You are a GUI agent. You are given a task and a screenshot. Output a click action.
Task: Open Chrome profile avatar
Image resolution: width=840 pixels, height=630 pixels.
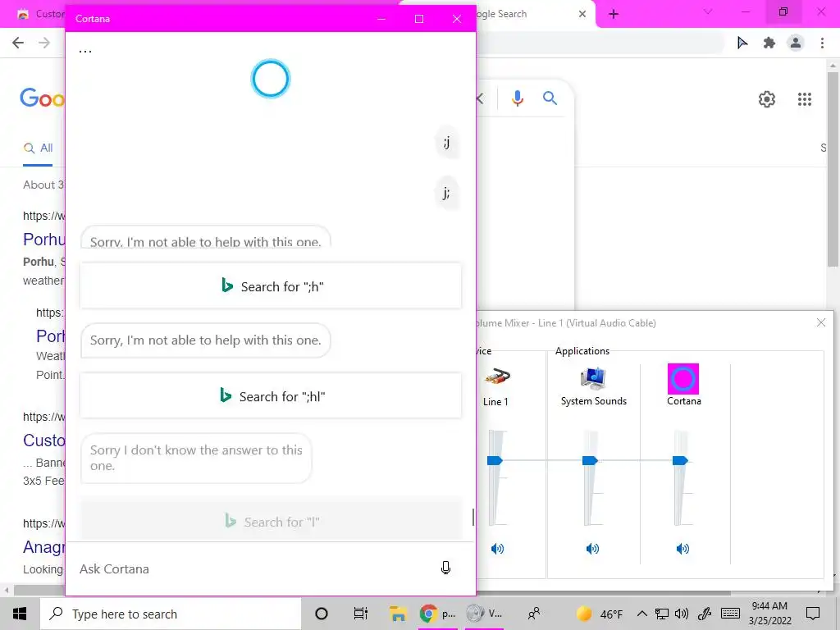(x=796, y=43)
